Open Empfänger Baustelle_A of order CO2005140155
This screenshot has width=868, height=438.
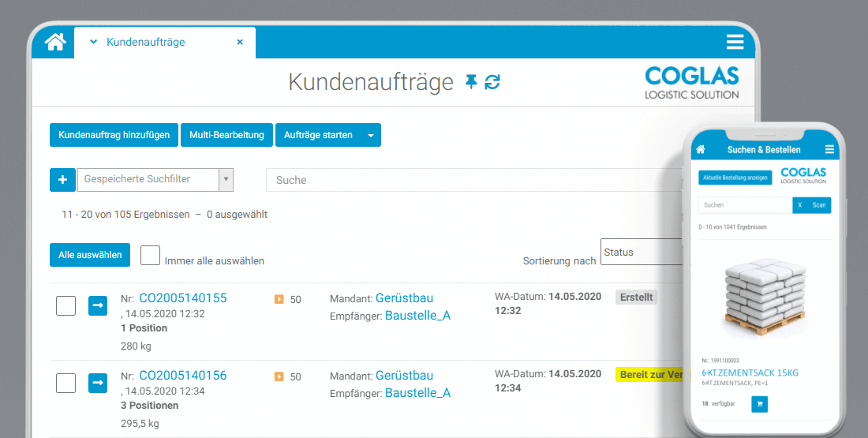[418, 316]
